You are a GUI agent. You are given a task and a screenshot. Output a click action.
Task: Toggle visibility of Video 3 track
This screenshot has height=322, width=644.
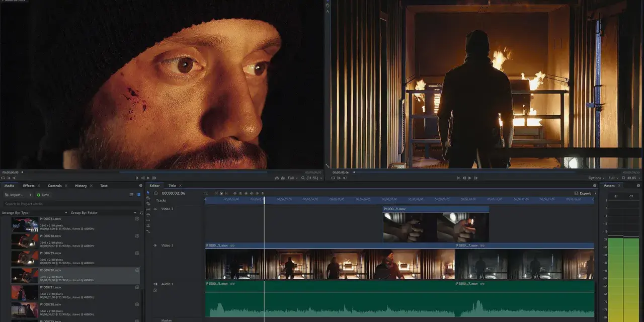click(155, 209)
